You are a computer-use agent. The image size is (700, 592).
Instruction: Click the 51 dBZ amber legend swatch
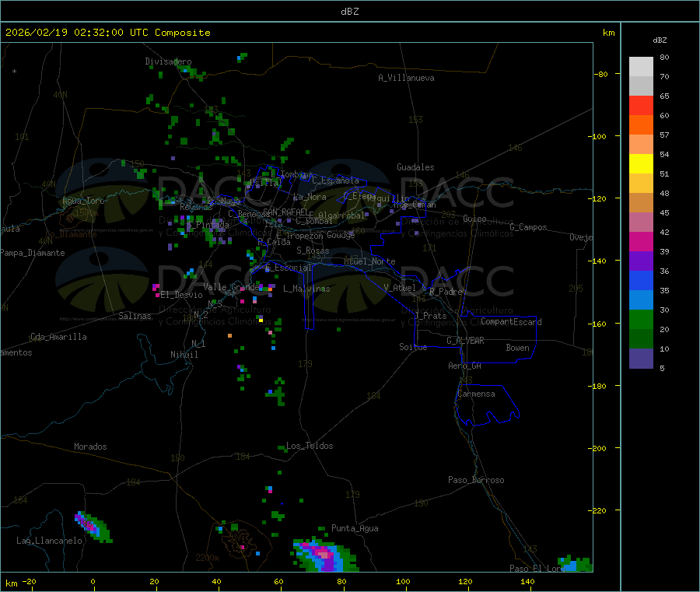point(641,184)
